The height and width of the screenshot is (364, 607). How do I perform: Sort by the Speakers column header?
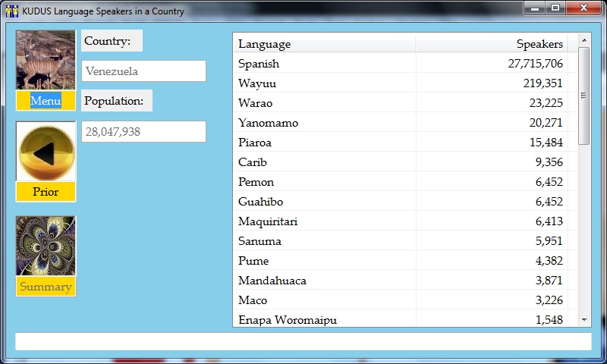coord(492,44)
